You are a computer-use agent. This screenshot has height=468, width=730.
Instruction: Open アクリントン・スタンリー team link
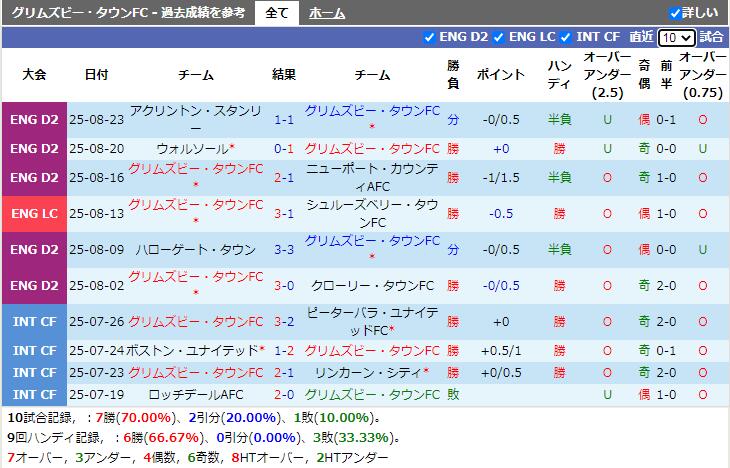coord(196,119)
